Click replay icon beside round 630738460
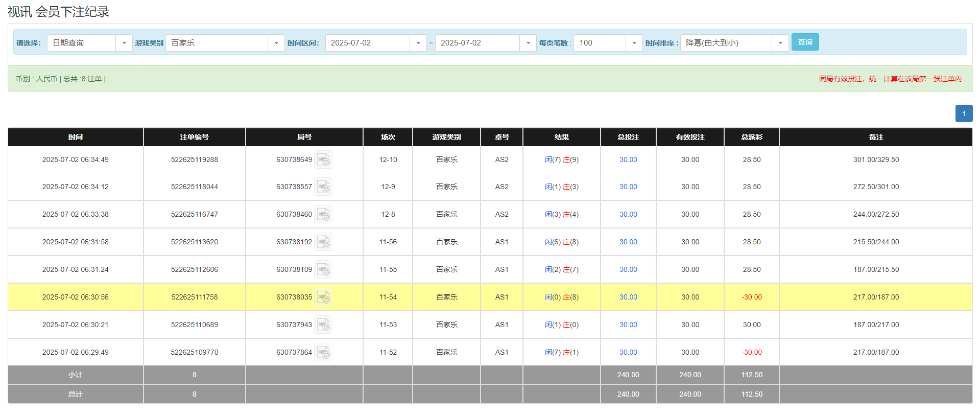The image size is (980, 414). tap(323, 215)
